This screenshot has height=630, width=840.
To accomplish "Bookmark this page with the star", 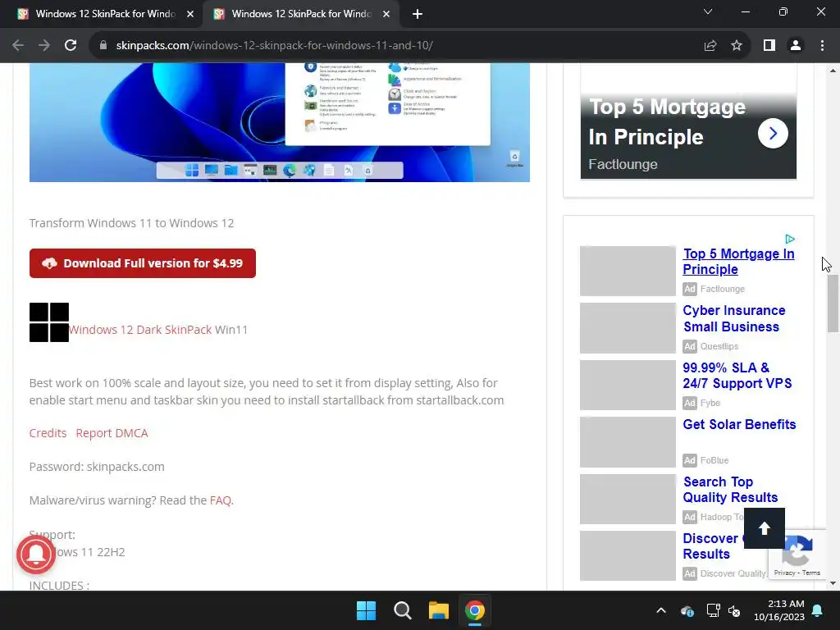I will click(x=737, y=46).
